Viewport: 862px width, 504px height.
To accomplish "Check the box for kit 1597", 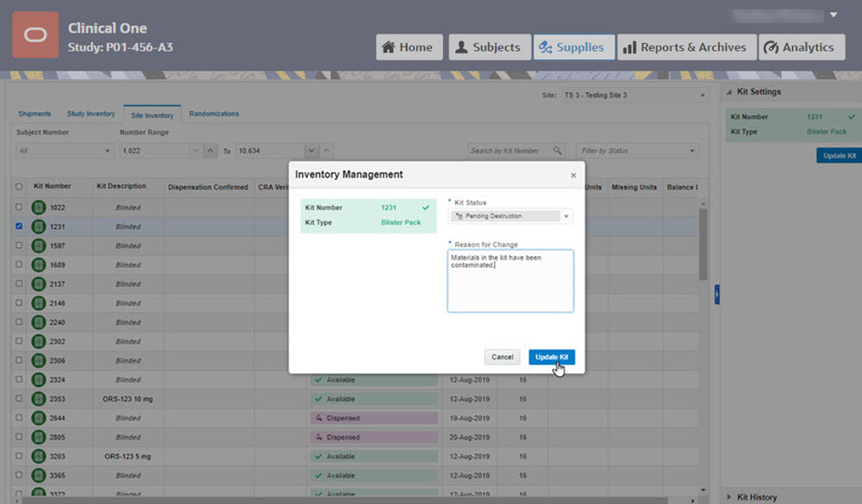I will [x=19, y=246].
